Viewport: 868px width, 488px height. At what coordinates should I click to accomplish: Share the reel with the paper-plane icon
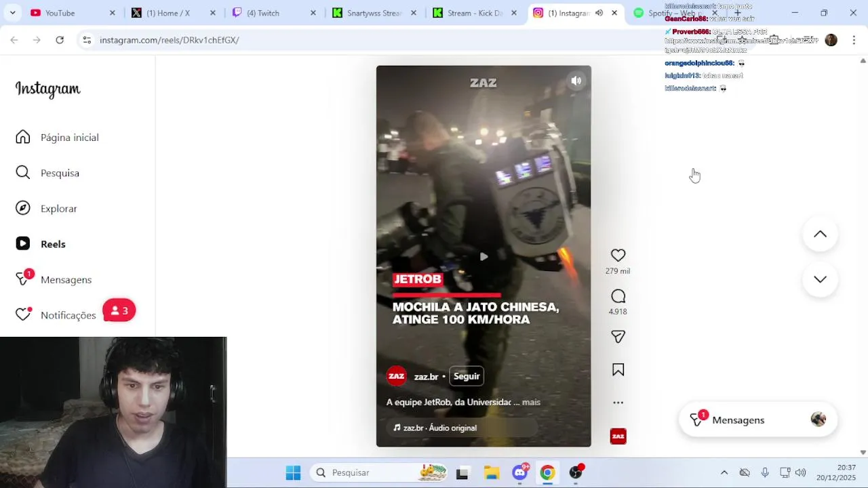(x=618, y=337)
